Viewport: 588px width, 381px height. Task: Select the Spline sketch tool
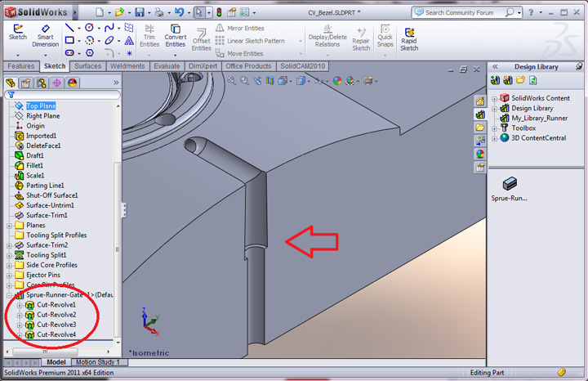click(109, 28)
